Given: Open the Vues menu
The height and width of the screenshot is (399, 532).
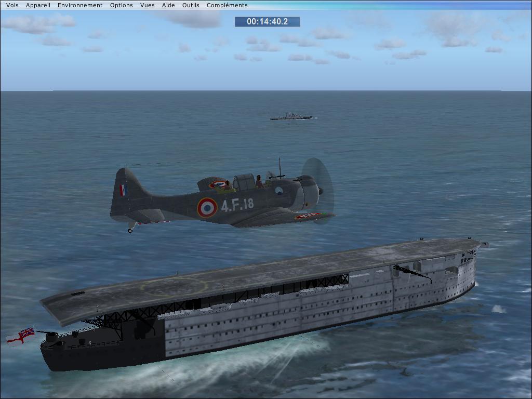Looking at the screenshot, I should pyautogui.click(x=147, y=5).
